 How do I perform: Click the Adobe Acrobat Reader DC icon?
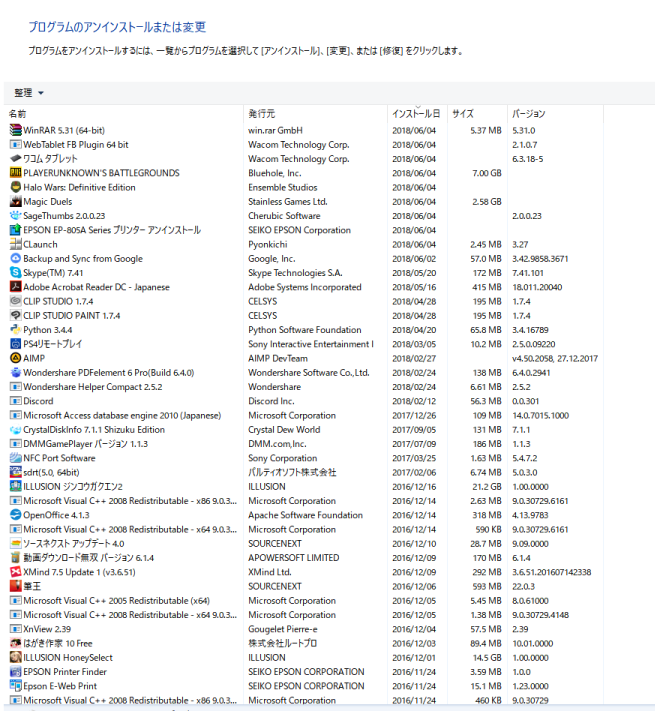[16, 287]
